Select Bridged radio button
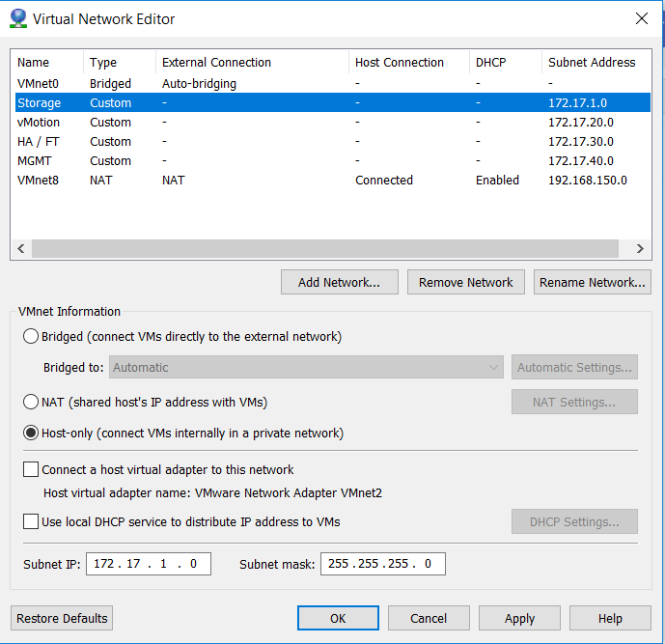Image resolution: width=665 pixels, height=644 pixels. (x=31, y=336)
